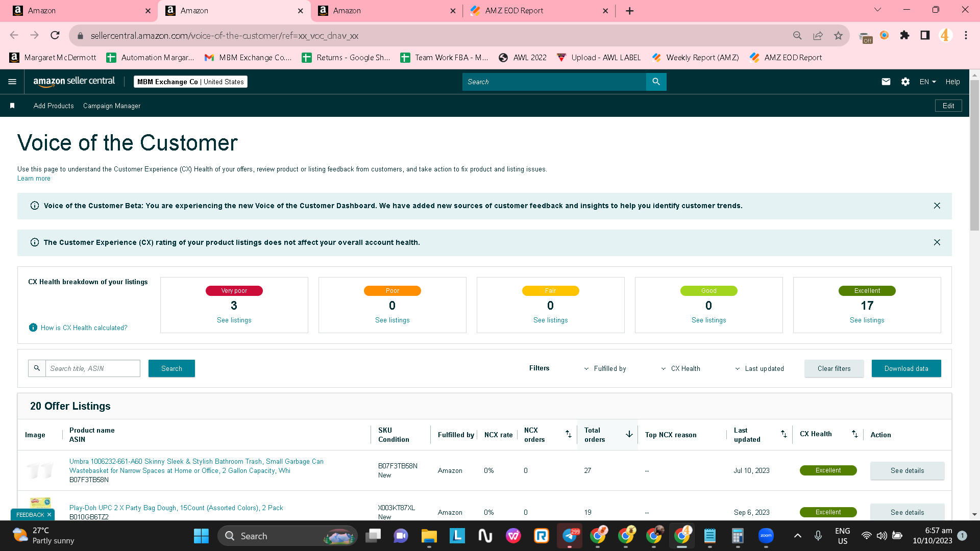Switch to the AMZ EOD Report tab
Image resolution: width=980 pixels, height=551 pixels.
(538, 11)
